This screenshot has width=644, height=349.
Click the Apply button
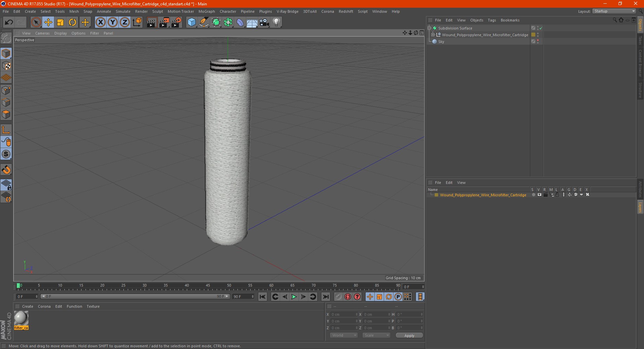tap(409, 335)
